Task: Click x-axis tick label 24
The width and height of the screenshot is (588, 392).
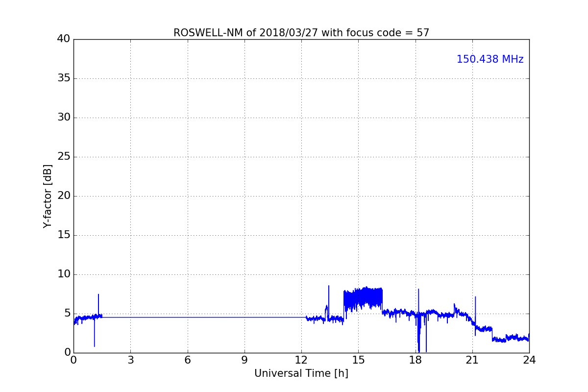Action: pos(529,360)
